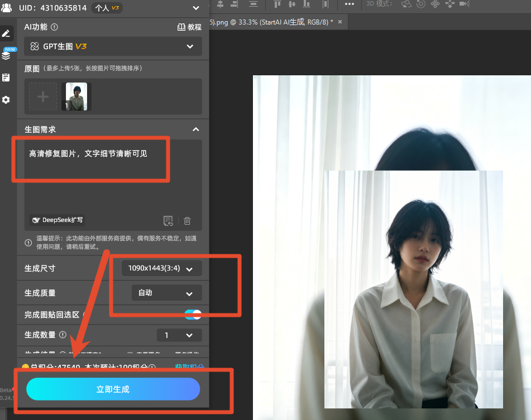Click the saved prompt template icon
The image size is (531, 420).
tap(168, 221)
